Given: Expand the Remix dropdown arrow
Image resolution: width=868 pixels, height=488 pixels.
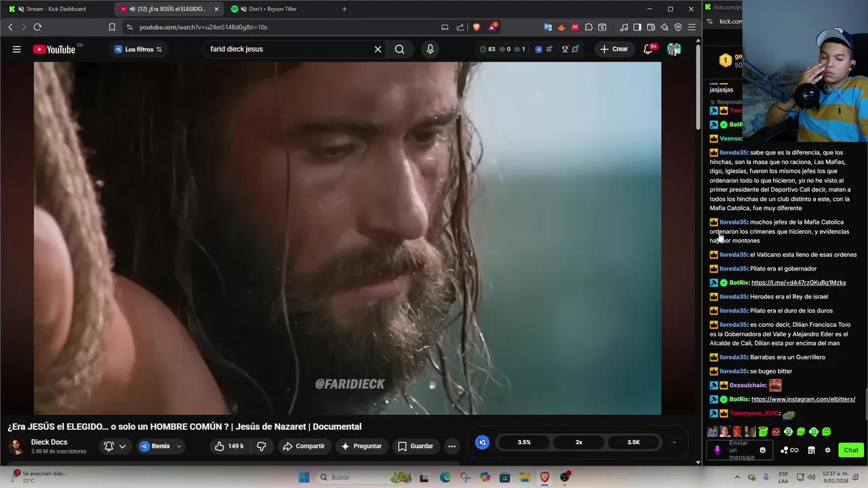Looking at the screenshot, I should [179, 446].
